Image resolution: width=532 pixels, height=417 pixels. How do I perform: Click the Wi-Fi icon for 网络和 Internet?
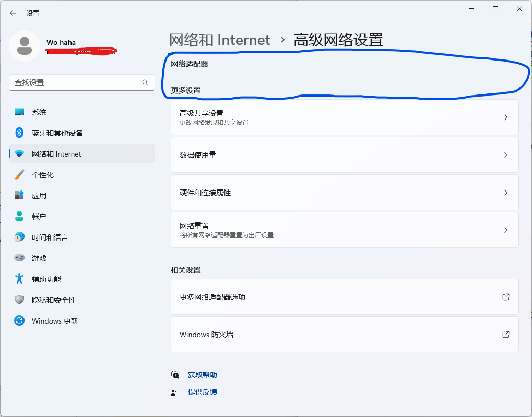(19, 154)
